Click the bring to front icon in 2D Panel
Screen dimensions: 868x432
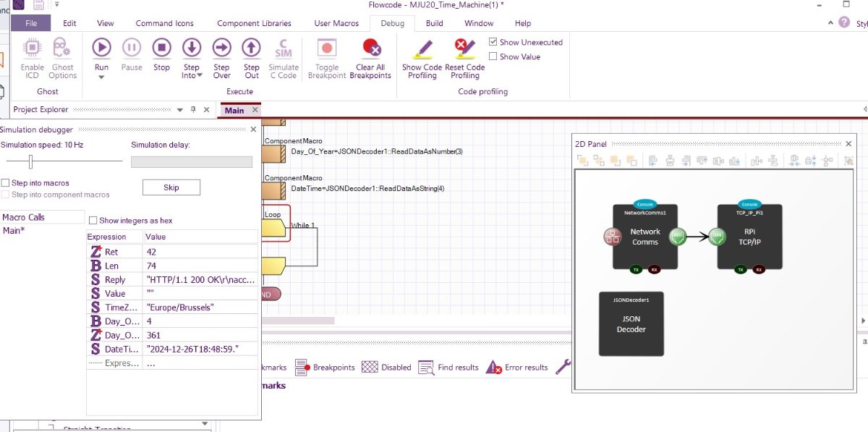pos(582,161)
